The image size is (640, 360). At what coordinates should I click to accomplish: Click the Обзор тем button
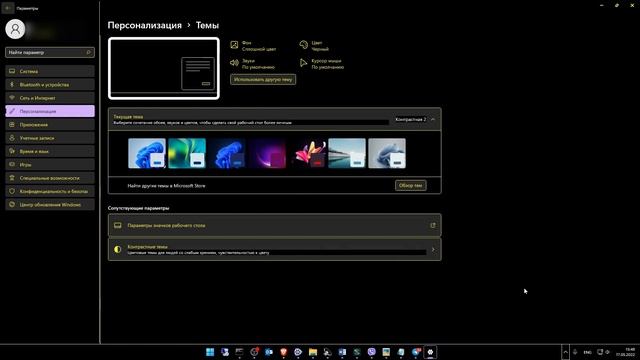pyautogui.click(x=411, y=185)
